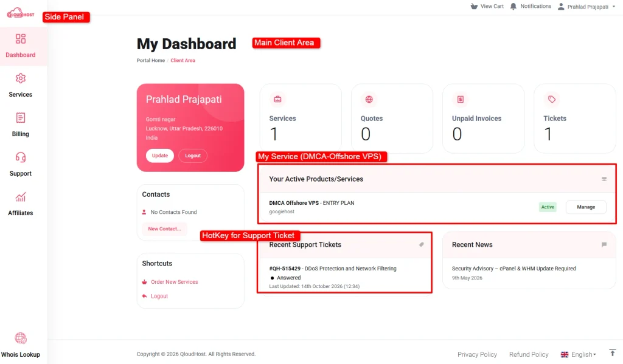Image resolution: width=623 pixels, height=364 pixels.
Task: Click the Active status badge
Action: click(548, 207)
